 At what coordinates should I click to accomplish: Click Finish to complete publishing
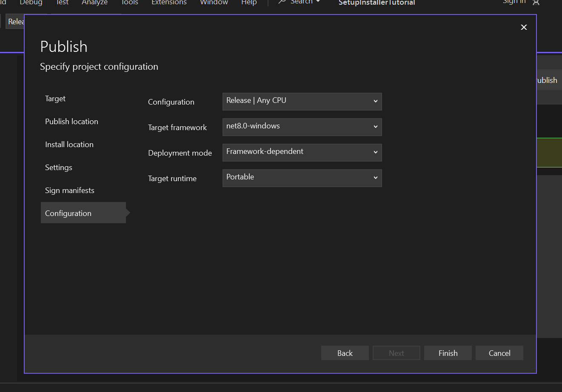click(448, 353)
